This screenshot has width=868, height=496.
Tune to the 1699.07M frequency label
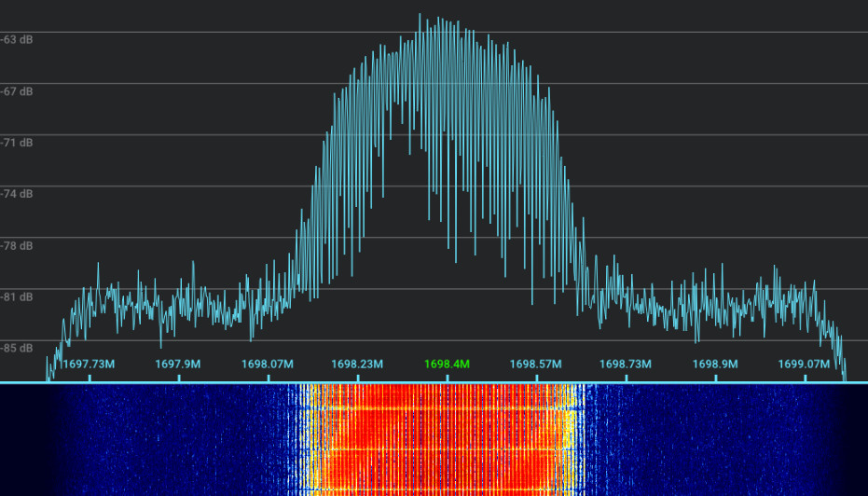coord(804,364)
